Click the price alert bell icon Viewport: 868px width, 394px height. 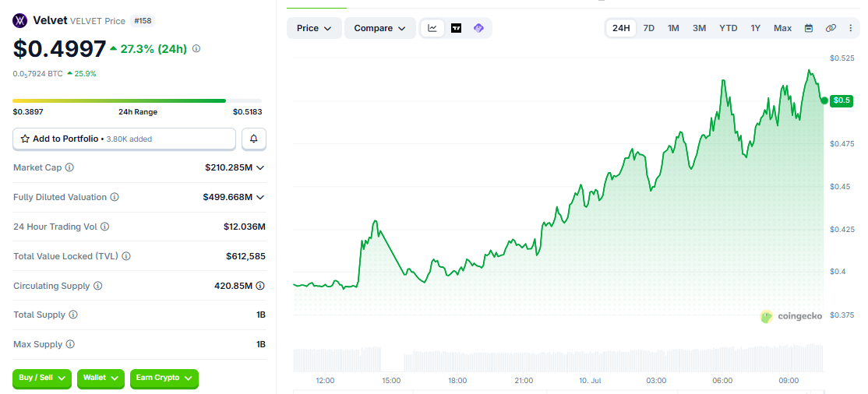(253, 139)
